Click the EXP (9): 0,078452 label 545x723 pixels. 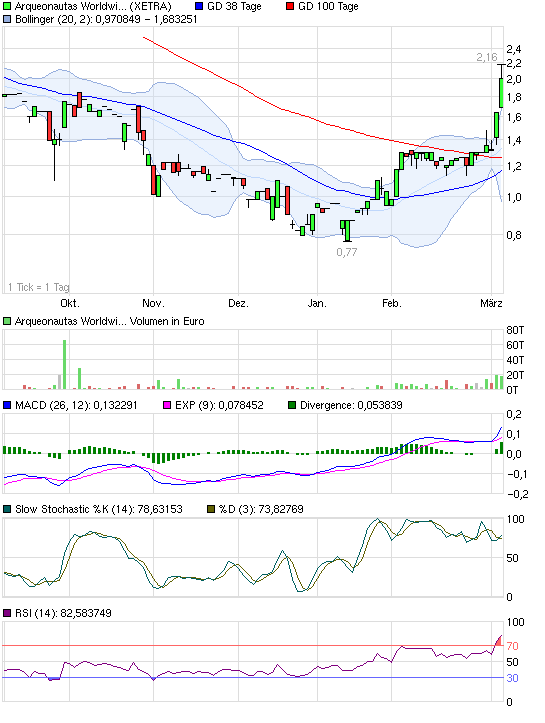pos(219,405)
